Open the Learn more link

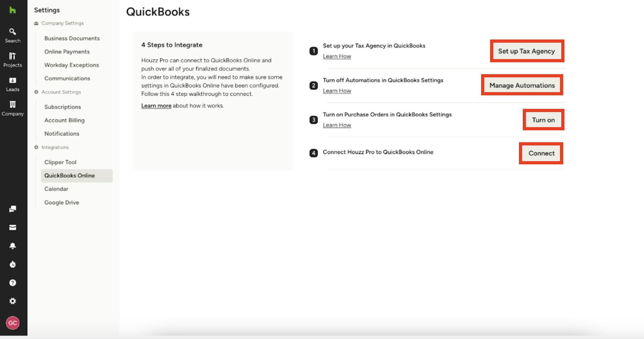tap(156, 105)
